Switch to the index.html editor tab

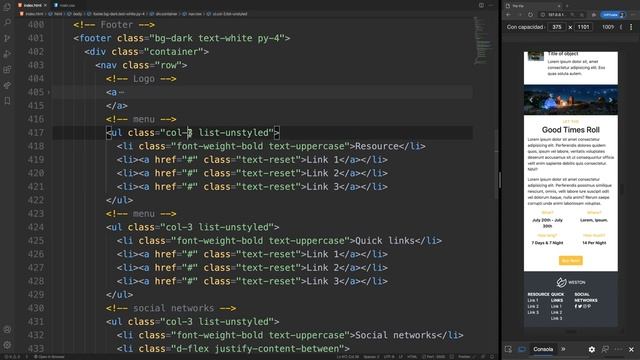(32, 5)
